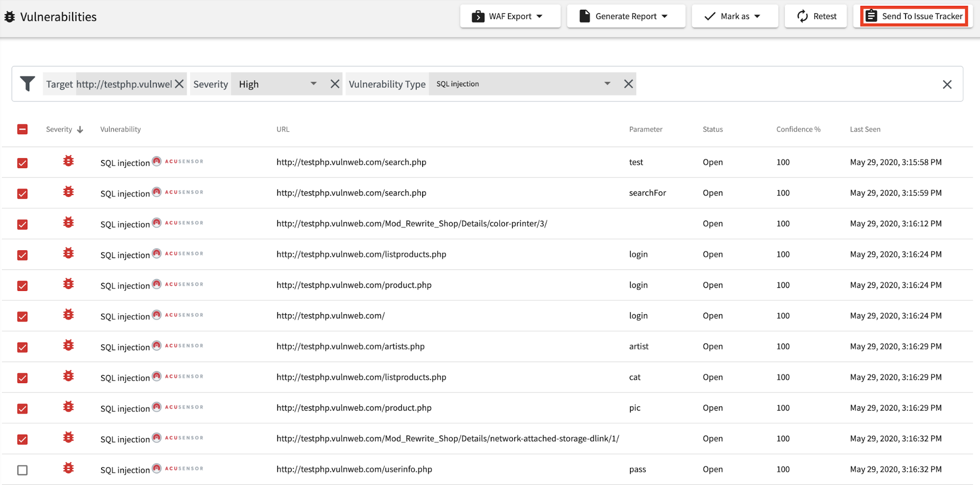The width and height of the screenshot is (980, 485).
Task: Click the 'searchFor' parameter cell
Action: (x=648, y=193)
